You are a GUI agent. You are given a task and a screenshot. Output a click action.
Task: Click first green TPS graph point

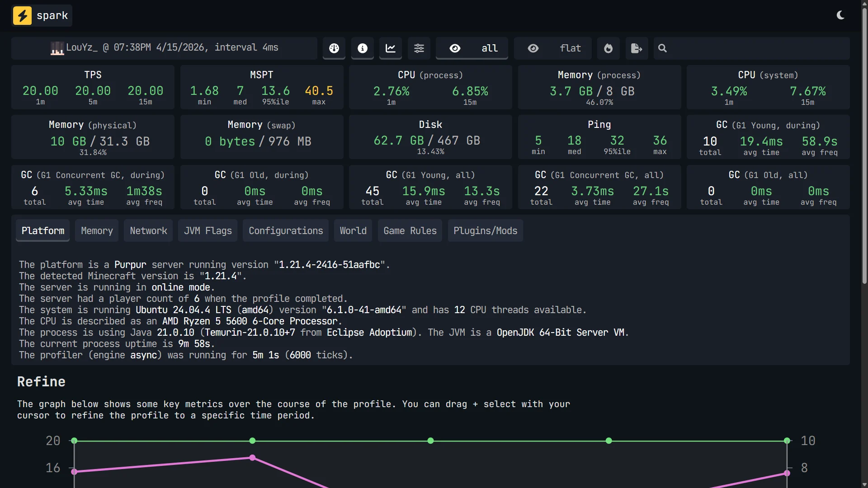point(74,441)
